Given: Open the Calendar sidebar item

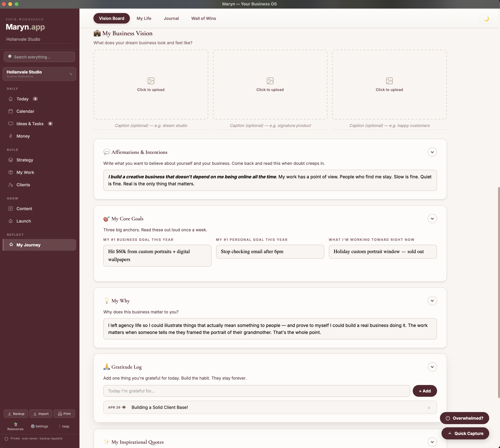Looking at the screenshot, I should tap(25, 111).
